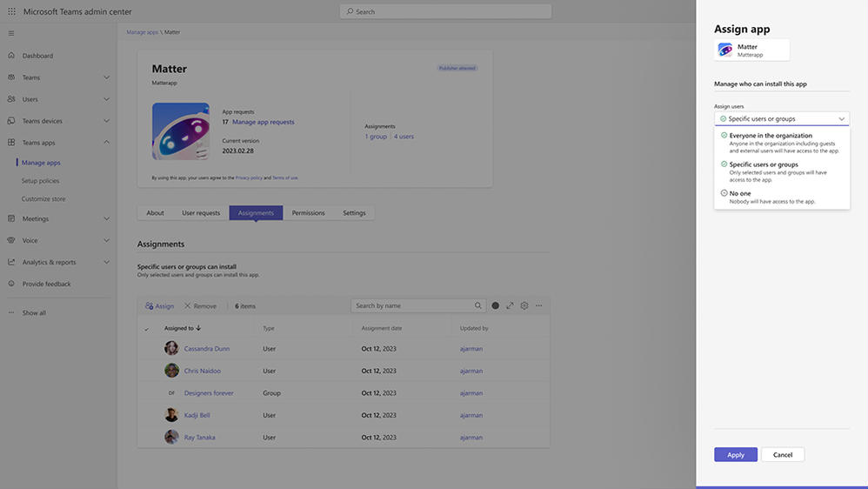
Task: Switch to the About tab
Action: 155,212
